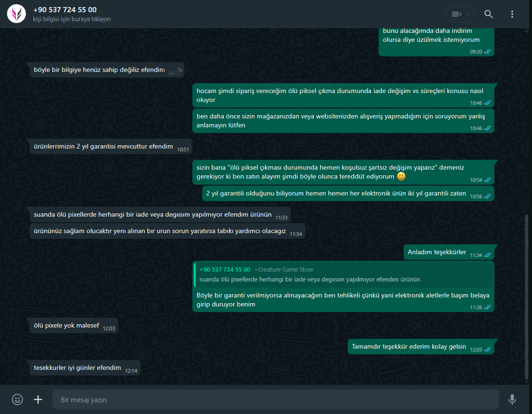The height and width of the screenshot is (414, 532).
Task: Click the quoted sender number in reply
Action: click(225, 270)
